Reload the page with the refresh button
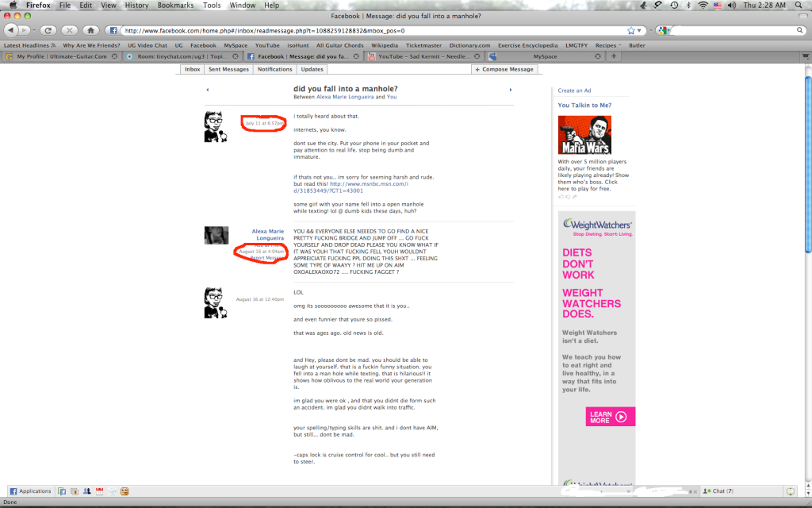 48,31
